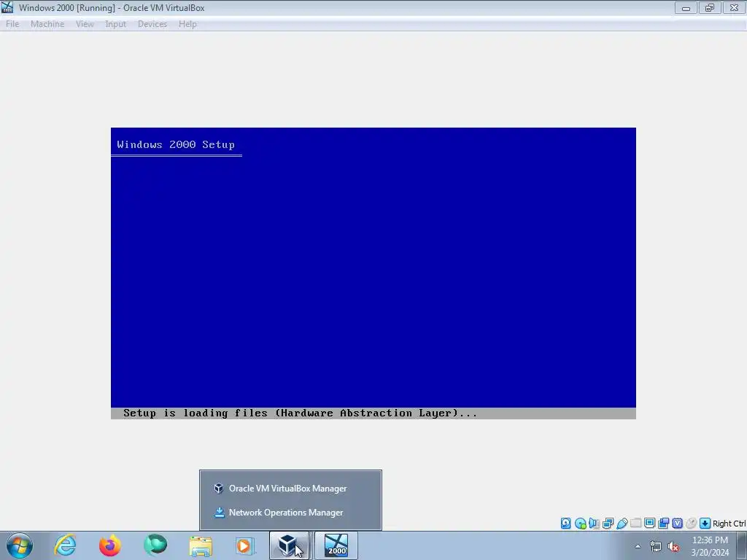Viewport: 747px width, 560px height.
Task: Select Oracle VM VirtualBox Manager from jump list
Action: [x=290, y=489]
